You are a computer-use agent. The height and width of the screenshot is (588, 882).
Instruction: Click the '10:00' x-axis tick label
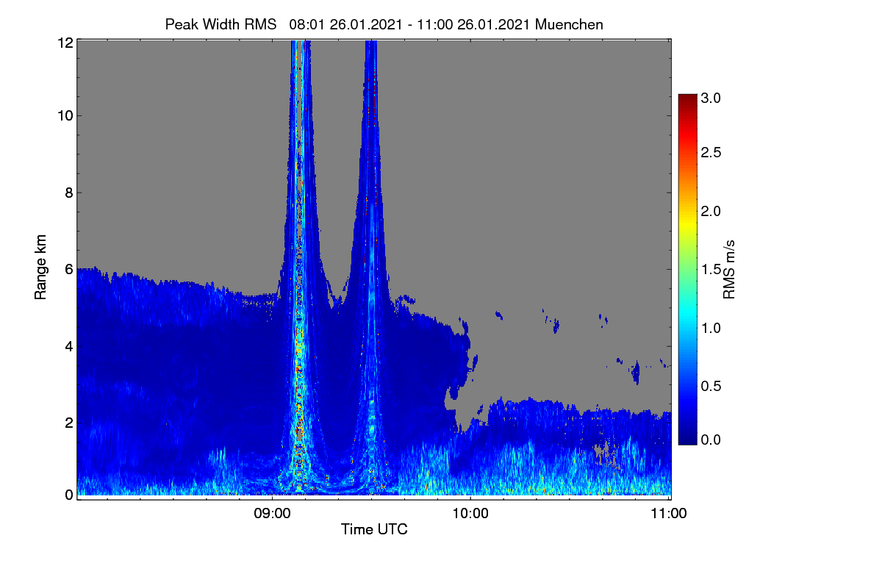coord(470,513)
